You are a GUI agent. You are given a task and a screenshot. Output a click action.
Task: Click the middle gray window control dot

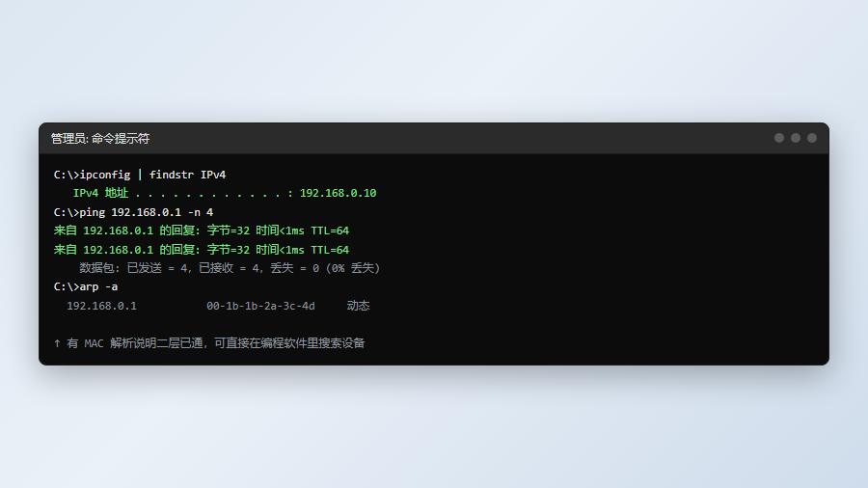796,138
